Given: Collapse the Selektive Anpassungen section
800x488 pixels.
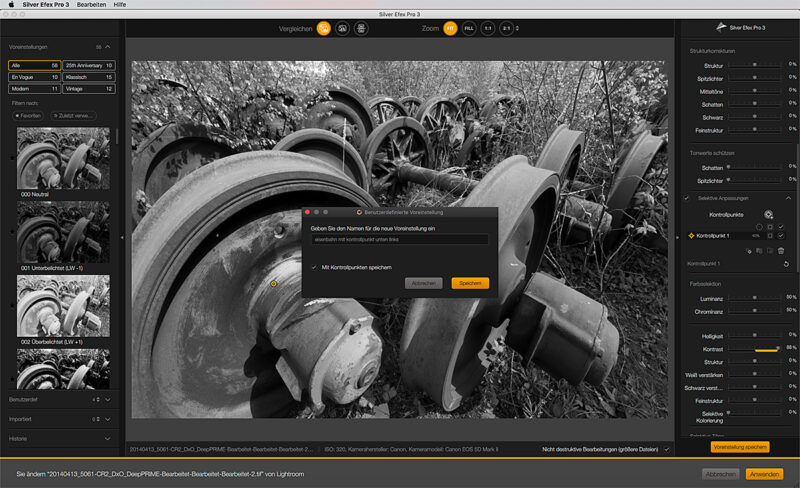Looking at the screenshot, I should tap(788, 198).
